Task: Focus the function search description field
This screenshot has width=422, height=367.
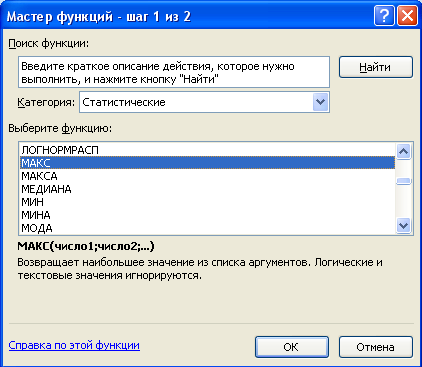Action: point(174,72)
